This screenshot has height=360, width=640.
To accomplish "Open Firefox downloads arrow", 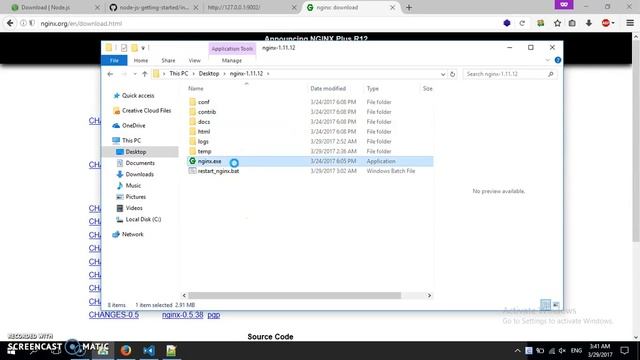I will [589, 23].
